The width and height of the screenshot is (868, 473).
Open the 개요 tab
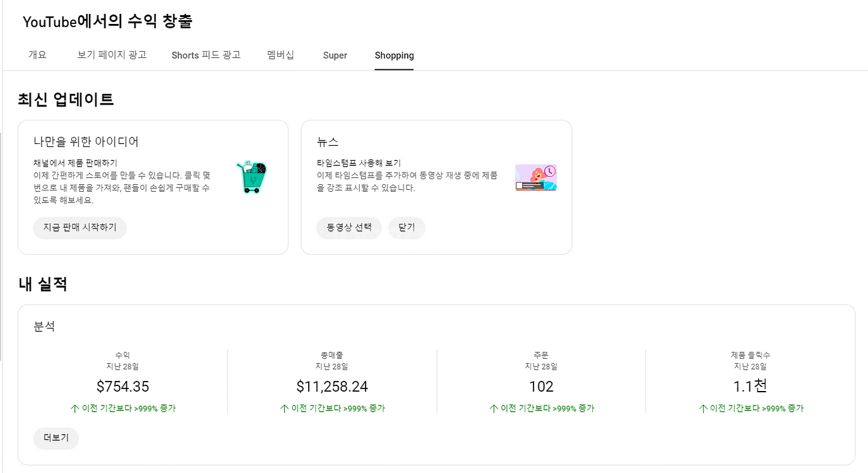pos(37,55)
